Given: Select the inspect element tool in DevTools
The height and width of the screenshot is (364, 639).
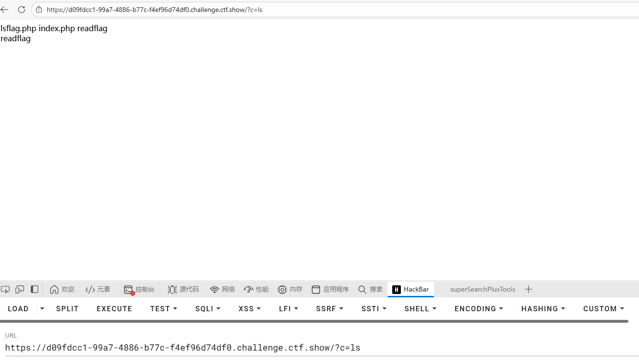Looking at the screenshot, I should pos(5,289).
